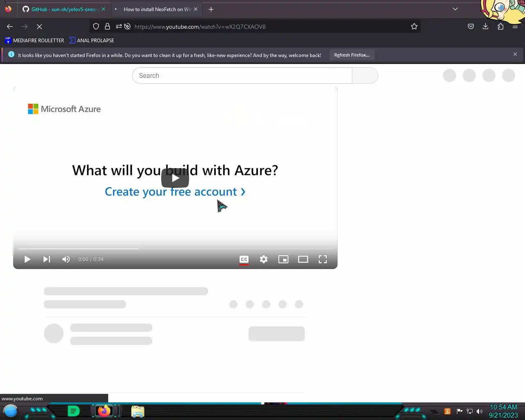The width and height of the screenshot is (525, 420).
Task: Click the Firefox taskbar icon
Action: pos(104,411)
